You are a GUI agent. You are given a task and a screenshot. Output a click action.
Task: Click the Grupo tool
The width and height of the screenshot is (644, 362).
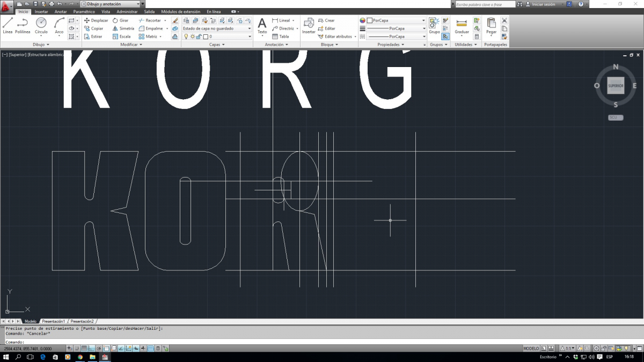pyautogui.click(x=434, y=25)
